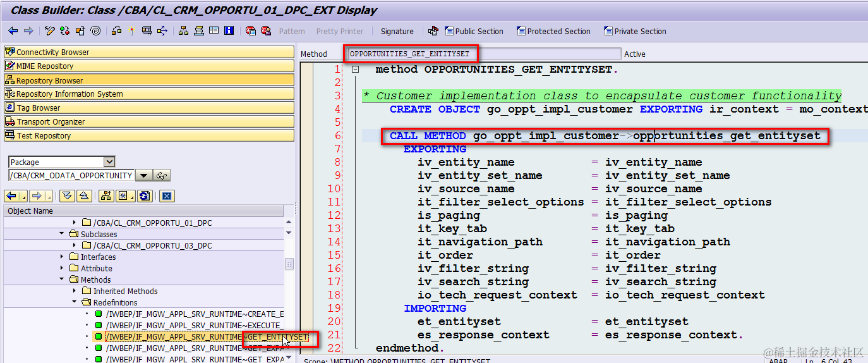Image resolution: width=868 pixels, height=363 pixels.
Task: Click the glasses Display icon beside package name
Action: pos(162,176)
